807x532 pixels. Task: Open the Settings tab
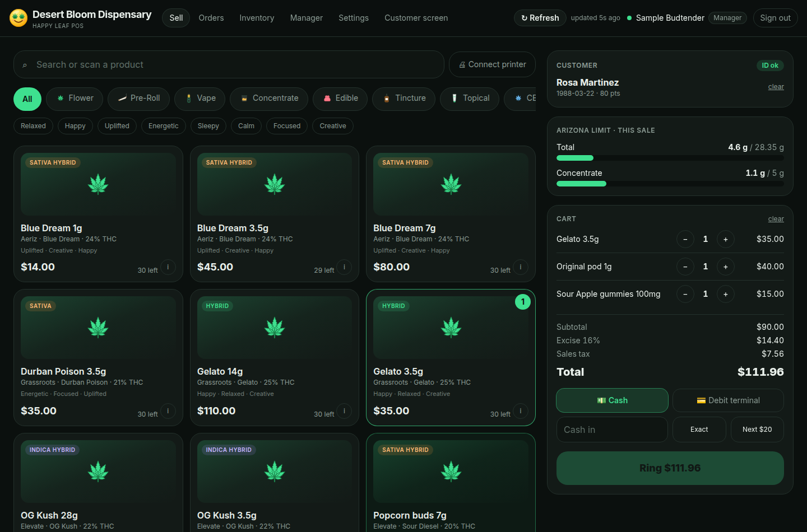pos(354,18)
